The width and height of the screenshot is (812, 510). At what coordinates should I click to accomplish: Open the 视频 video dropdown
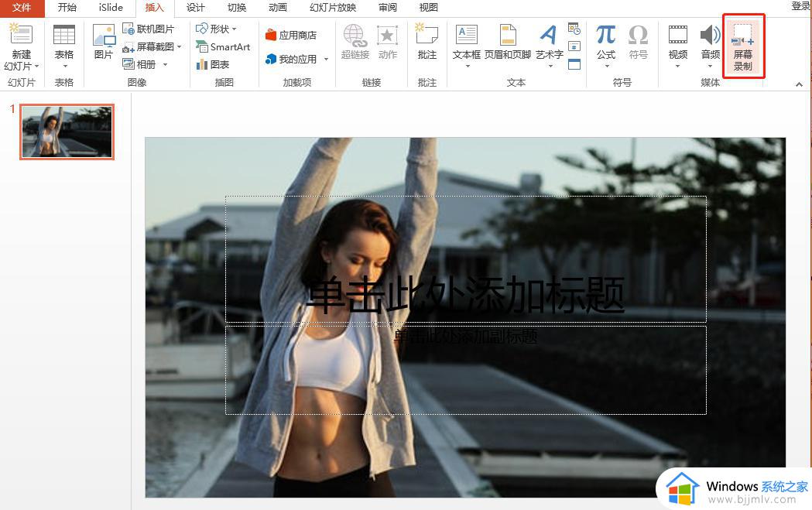click(677, 67)
